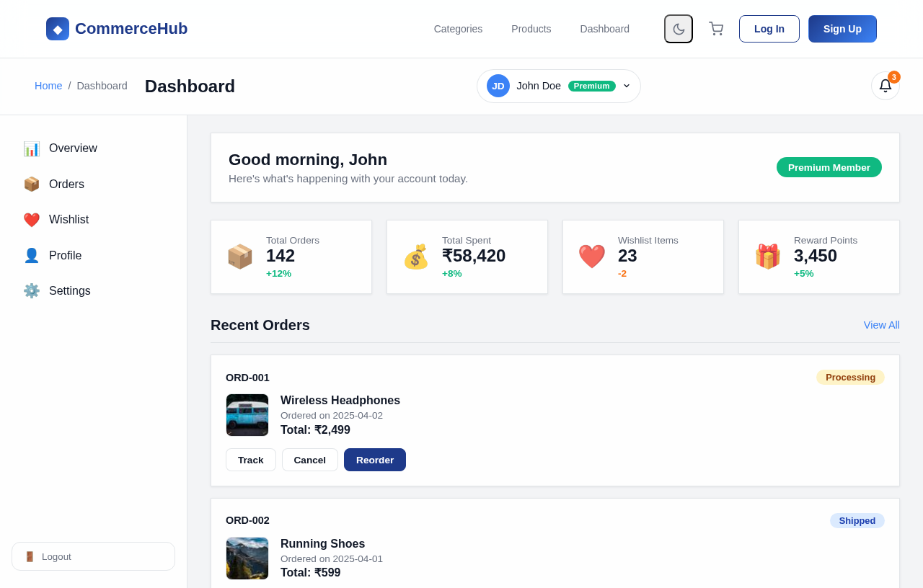The image size is (923, 588).
Task: Open Products in the top navigation
Action: pos(531,29)
